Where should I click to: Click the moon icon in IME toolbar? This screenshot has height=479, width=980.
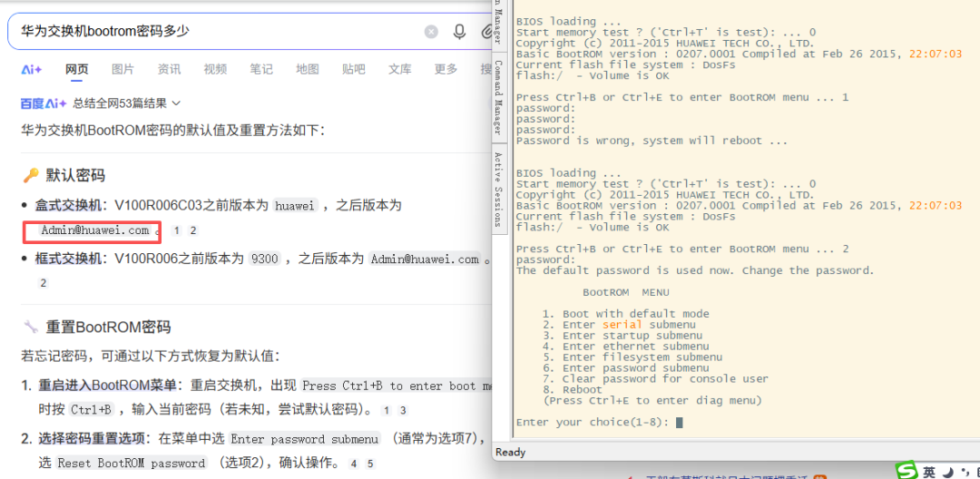(947, 472)
